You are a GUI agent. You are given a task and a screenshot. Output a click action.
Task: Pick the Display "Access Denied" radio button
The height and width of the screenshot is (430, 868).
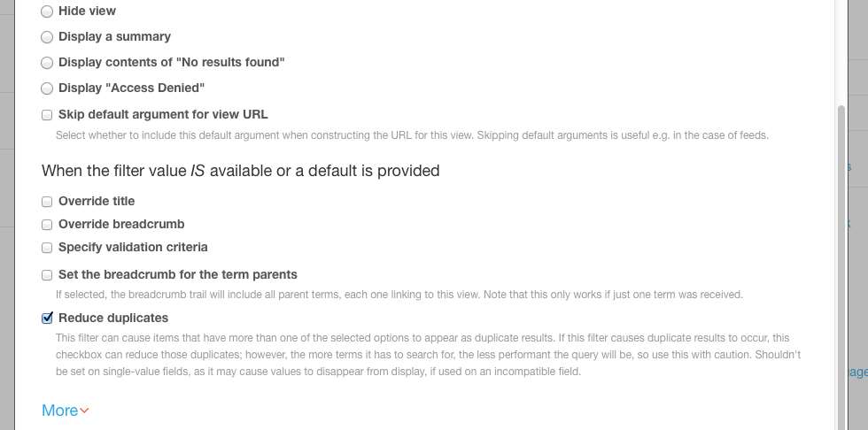pos(47,88)
